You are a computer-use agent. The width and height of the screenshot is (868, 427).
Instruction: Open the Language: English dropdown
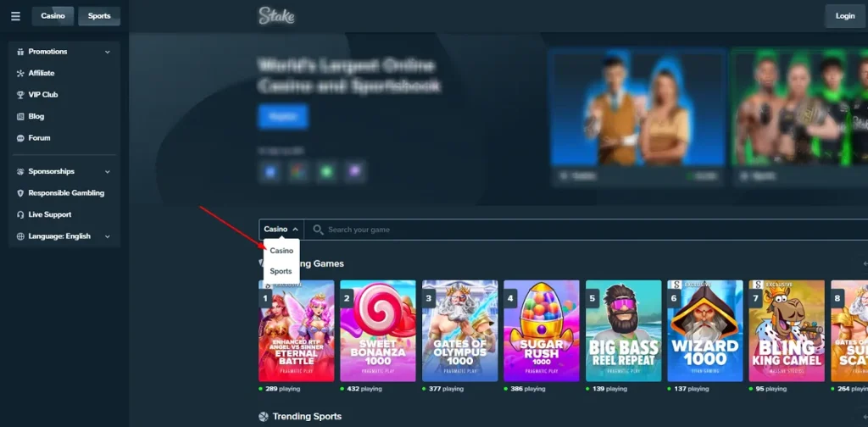pyautogui.click(x=64, y=236)
